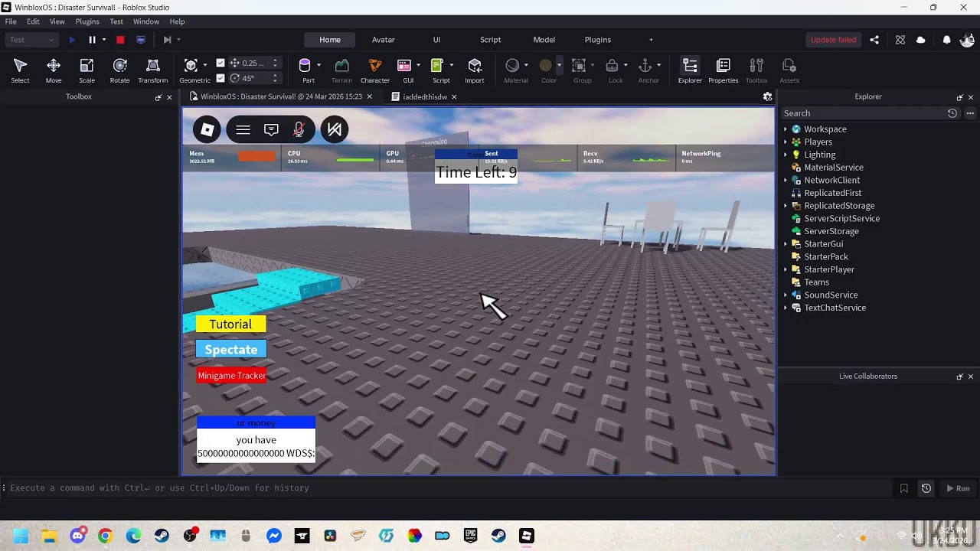
Task: Open the Windows Start menu
Action: (21, 536)
